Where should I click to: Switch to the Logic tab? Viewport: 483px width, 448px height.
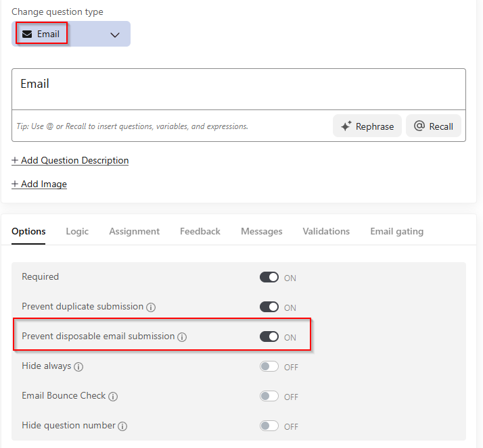point(77,231)
